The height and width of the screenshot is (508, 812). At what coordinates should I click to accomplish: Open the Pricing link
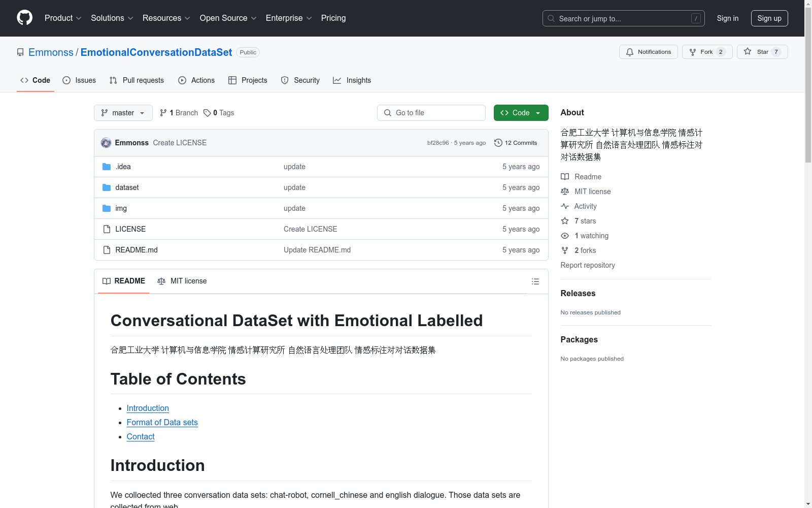click(333, 18)
